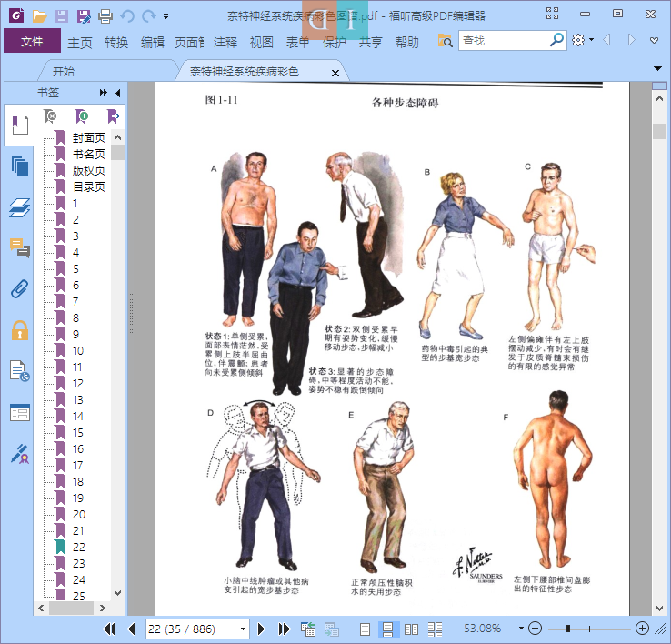Click the Save As icon with pencil

pos(84,16)
